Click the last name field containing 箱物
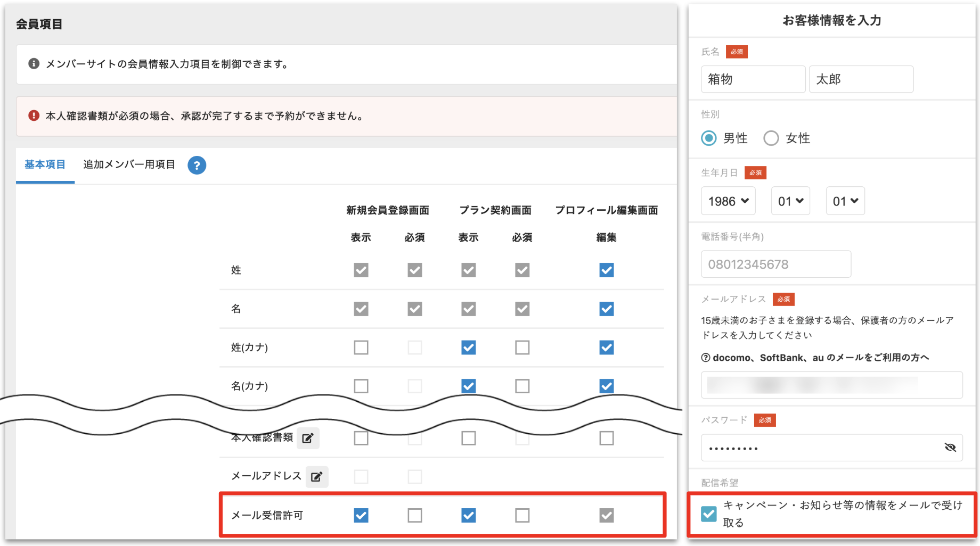 [753, 79]
